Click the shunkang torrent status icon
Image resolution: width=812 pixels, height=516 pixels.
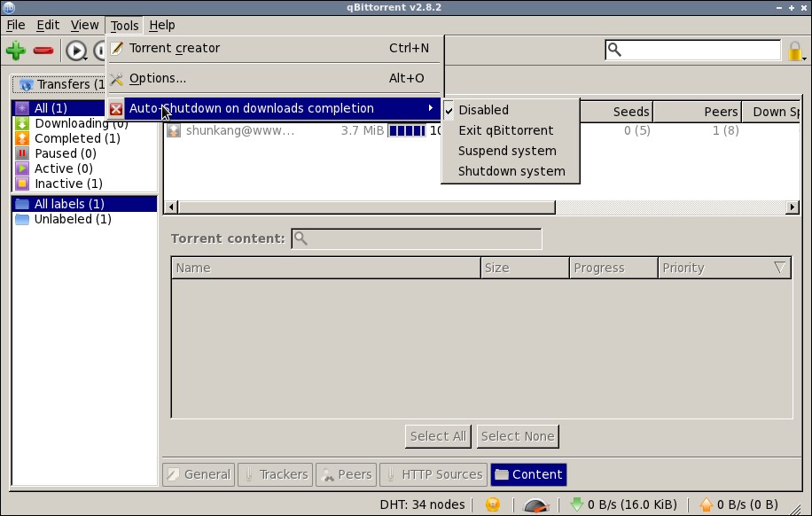pyautogui.click(x=174, y=130)
